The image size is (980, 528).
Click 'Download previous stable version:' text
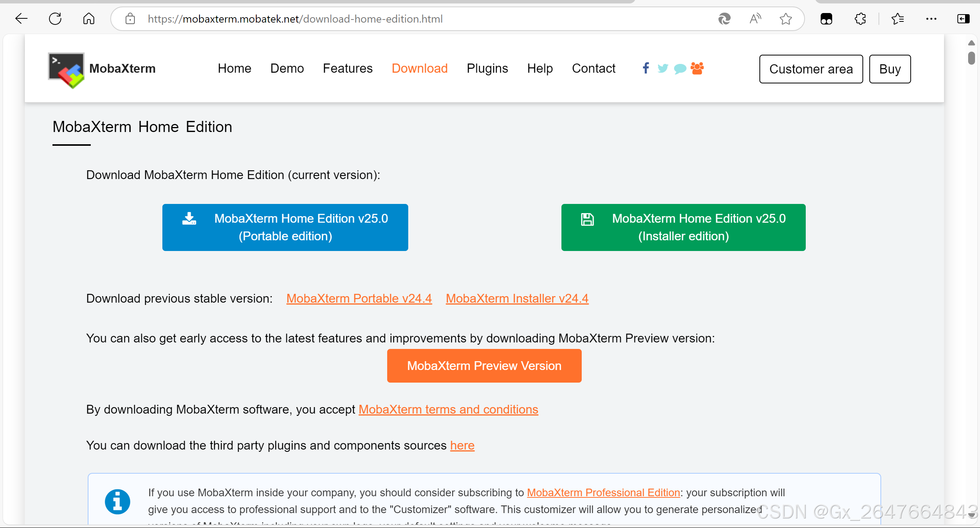179,298
